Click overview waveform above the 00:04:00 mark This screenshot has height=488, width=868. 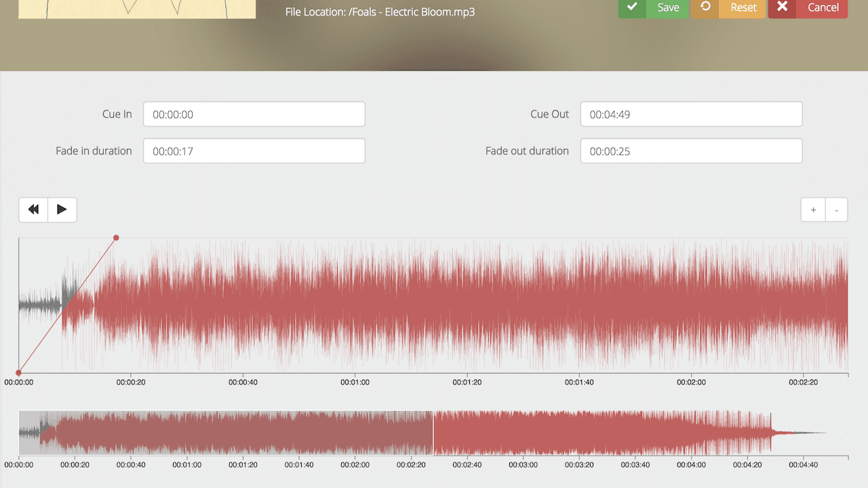click(691, 434)
